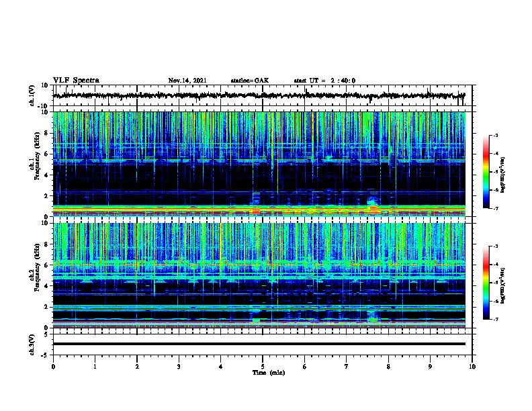Click the "-3" value on ch.1 colorbar
Screen dimensions: 532x411
coord(495,135)
